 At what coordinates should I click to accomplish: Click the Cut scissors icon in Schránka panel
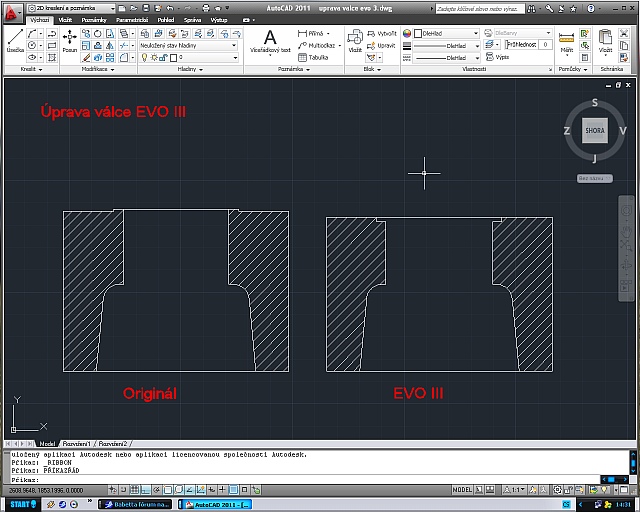(x=624, y=33)
